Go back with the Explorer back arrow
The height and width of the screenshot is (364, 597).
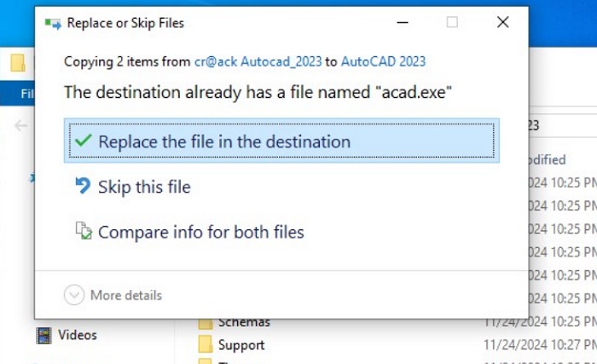pyautogui.click(x=20, y=125)
